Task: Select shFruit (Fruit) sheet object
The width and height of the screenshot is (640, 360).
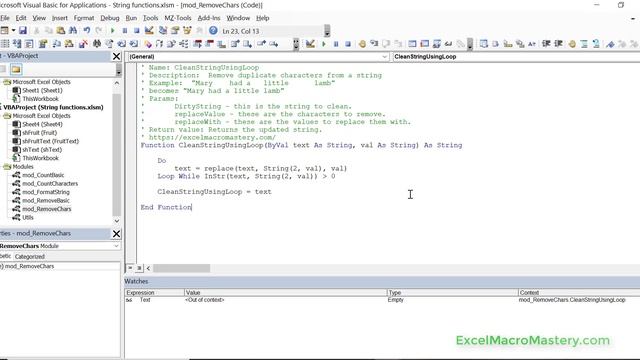Action: pyautogui.click(x=39, y=133)
